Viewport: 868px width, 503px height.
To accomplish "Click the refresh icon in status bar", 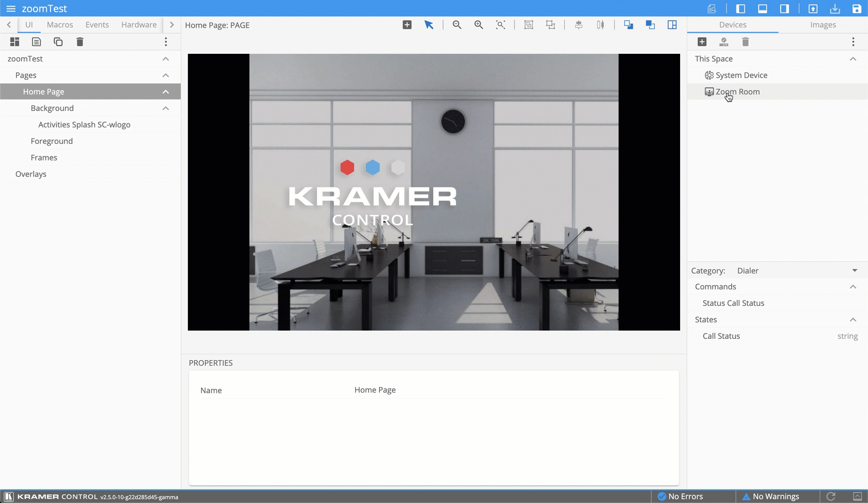I will click(831, 496).
